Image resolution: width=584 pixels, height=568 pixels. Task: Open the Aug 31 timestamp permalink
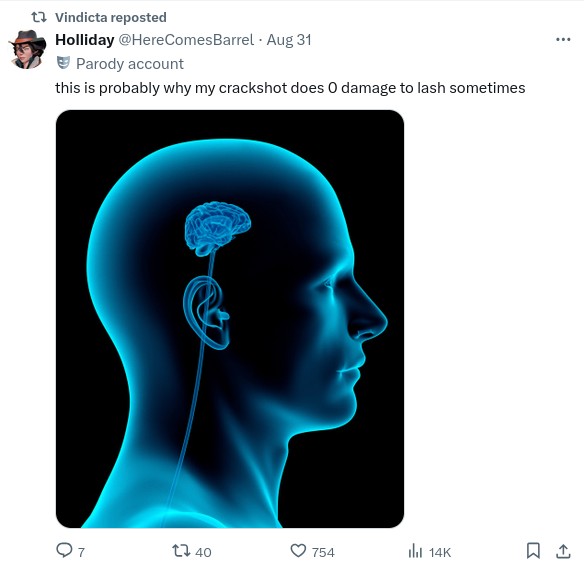point(289,40)
